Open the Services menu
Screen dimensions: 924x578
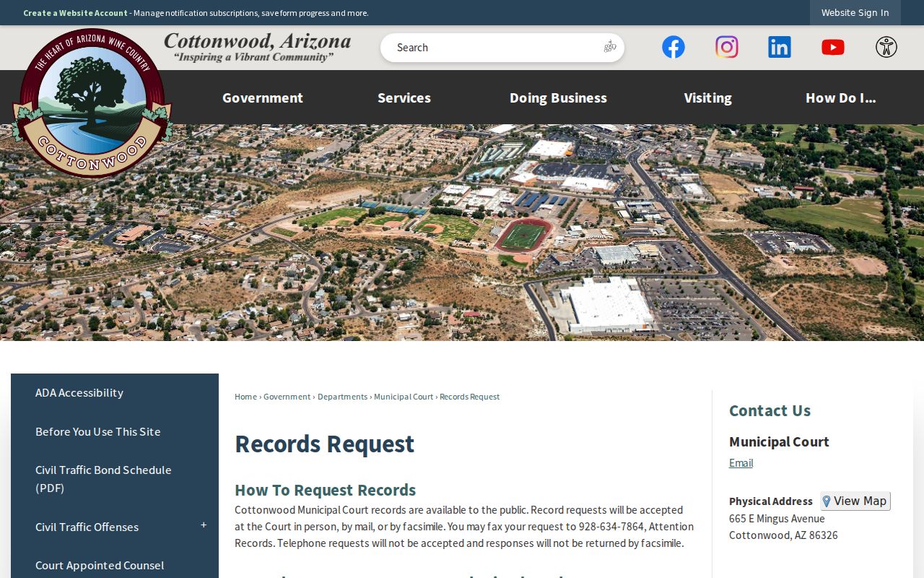click(x=404, y=98)
